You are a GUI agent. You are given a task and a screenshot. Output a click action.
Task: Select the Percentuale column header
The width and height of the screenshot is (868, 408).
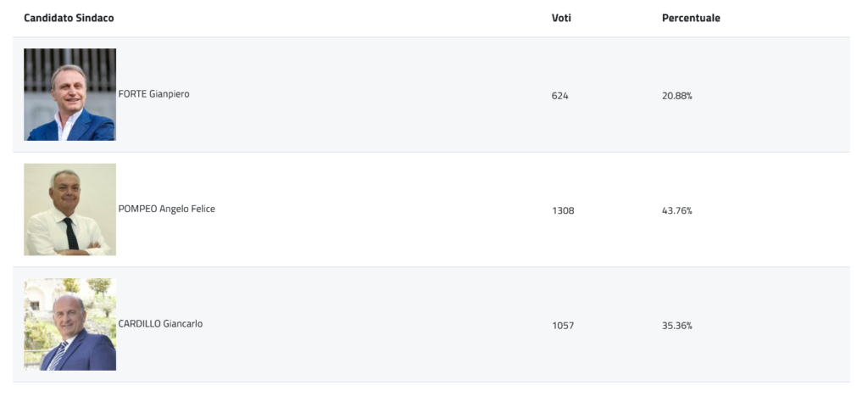(691, 18)
